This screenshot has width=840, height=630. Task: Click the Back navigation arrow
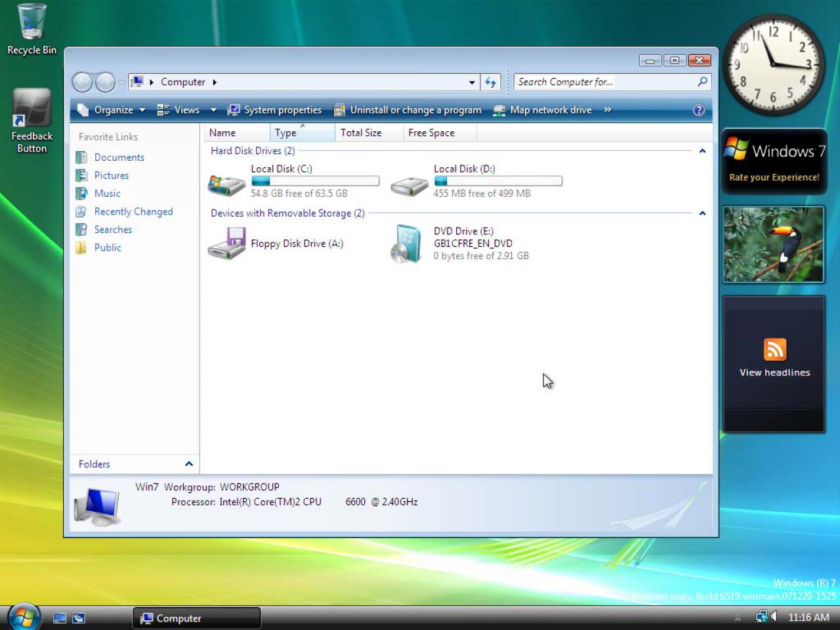pos(82,82)
